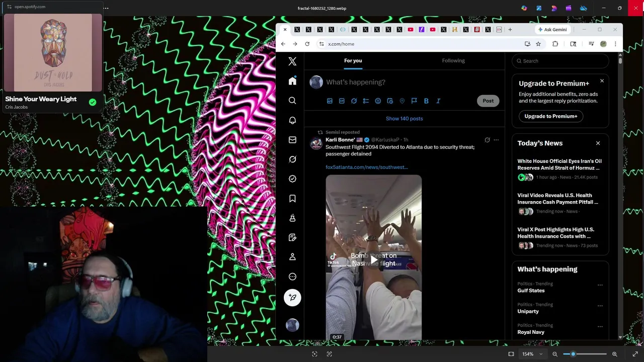
Task: Open emoji picker in post composer
Action: click(378, 101)
